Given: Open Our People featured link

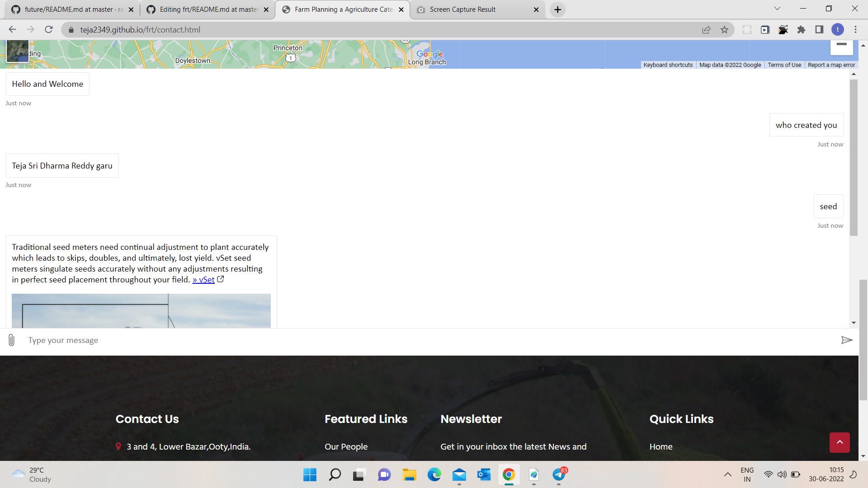Looking at the screenshot, I should point(346,446).
